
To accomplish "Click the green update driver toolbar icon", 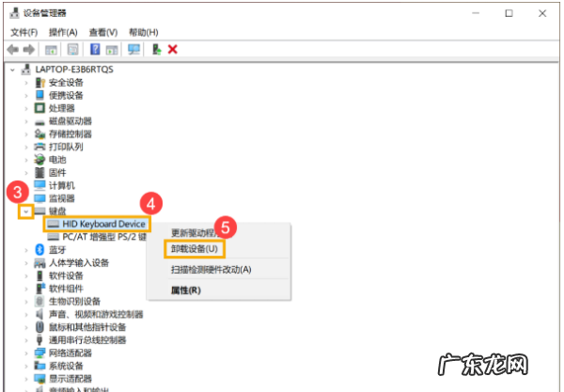I will [x=156, y=49].
